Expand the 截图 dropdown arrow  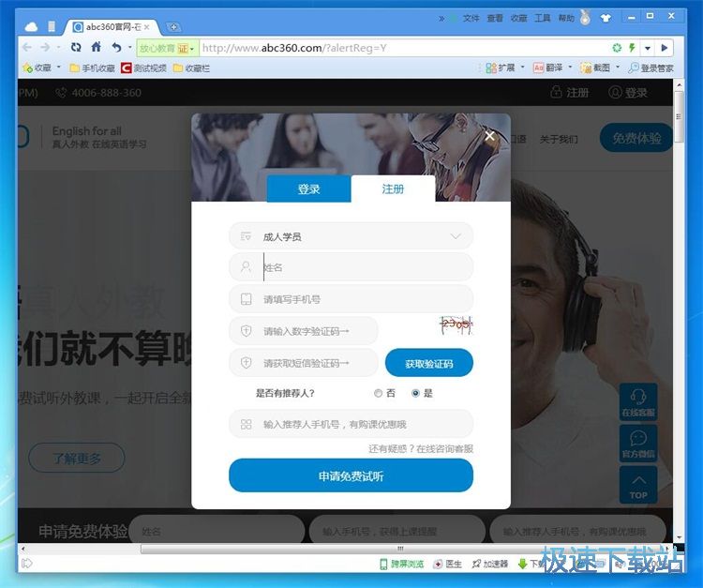click(618, 68)
